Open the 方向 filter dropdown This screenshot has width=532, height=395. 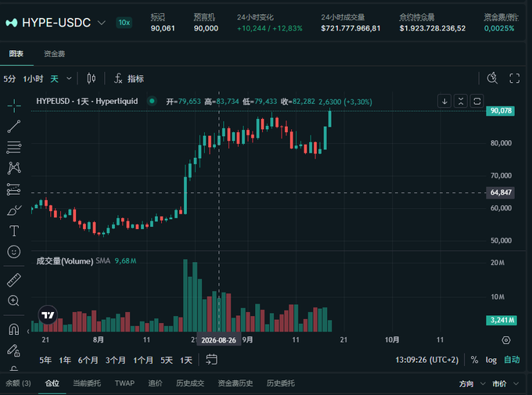pyautogui.click(x=472, y=384)
